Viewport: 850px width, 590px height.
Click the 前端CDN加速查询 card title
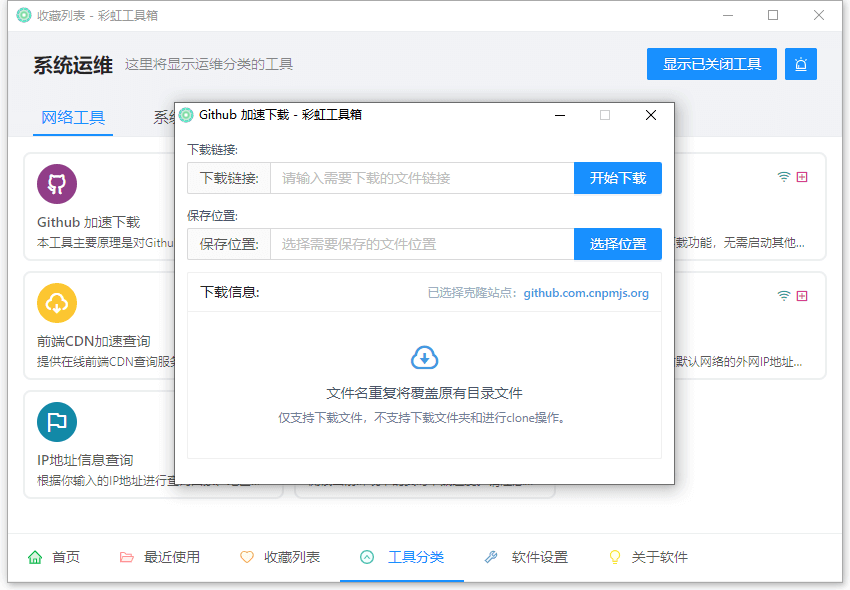[94, 341]
